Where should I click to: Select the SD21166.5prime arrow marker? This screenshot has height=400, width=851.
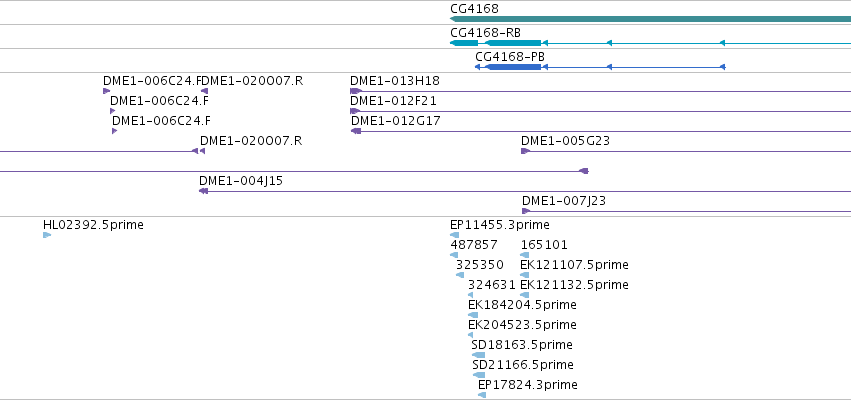coord(479,375)
